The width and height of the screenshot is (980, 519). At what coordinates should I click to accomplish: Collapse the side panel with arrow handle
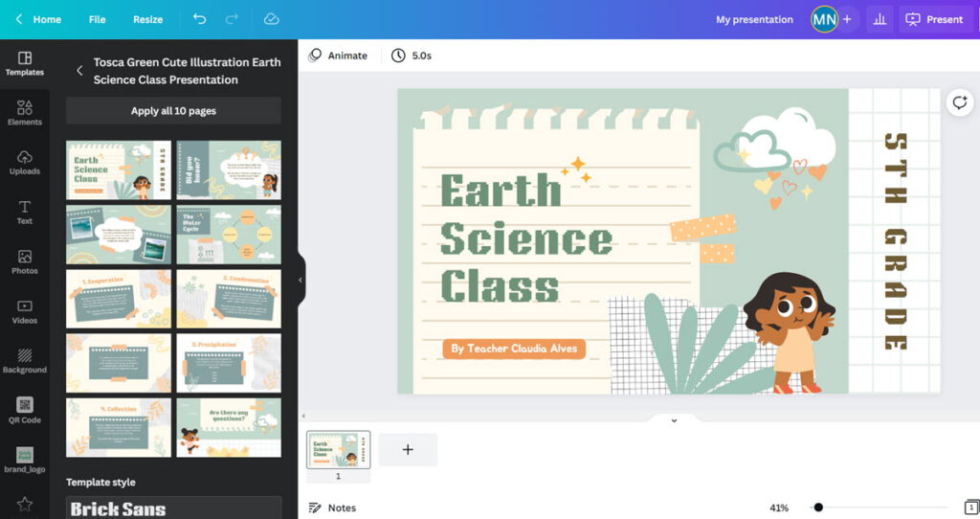tap(301, 280)
